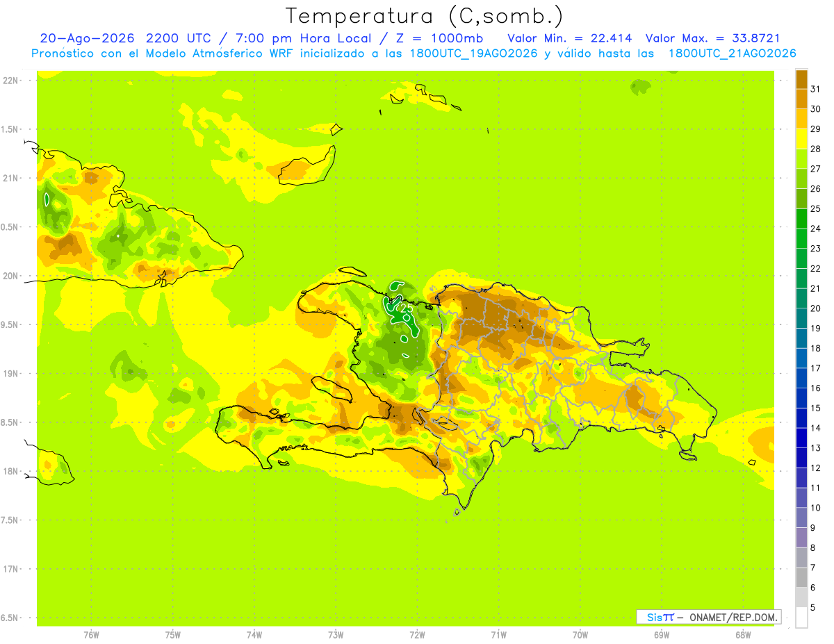The width and height of the screenshot is (834, 644).
Task: Click the legend value '25' on the colorbar
Action: [816, 208]
